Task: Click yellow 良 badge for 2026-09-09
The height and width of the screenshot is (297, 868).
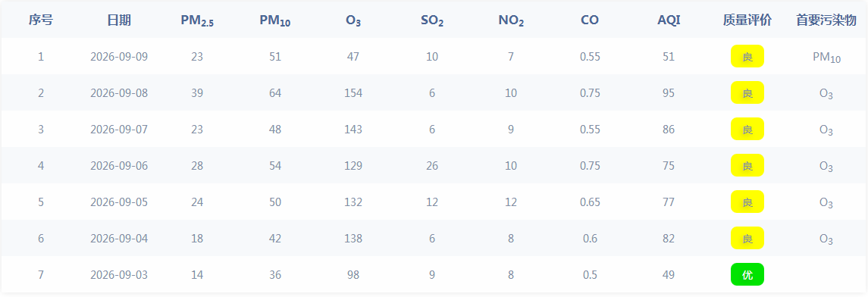Action: point(747,56)
